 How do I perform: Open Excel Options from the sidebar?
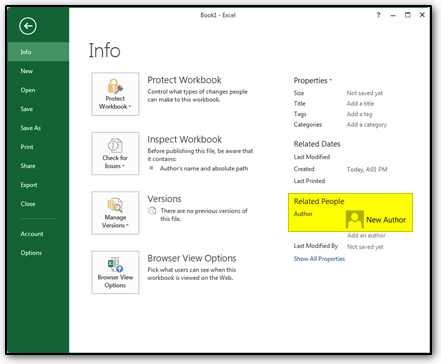(38, 253)
